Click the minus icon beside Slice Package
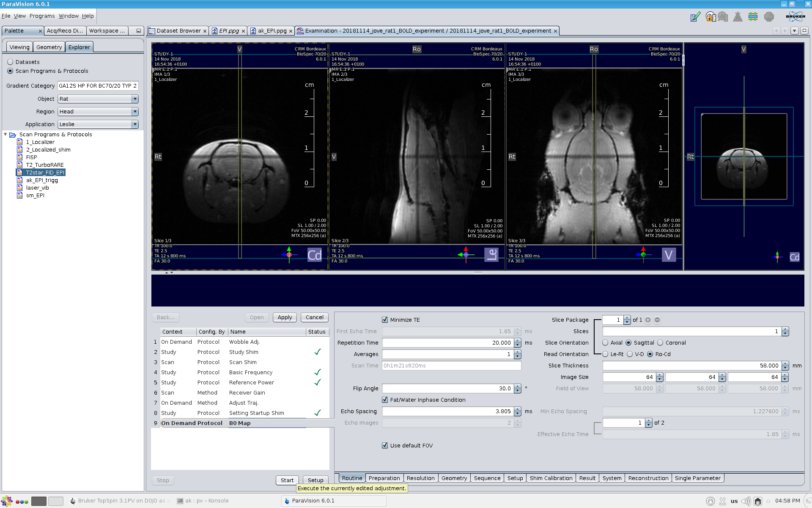The width and height of the screenshot is (812, 508). (x=657, y=320)
